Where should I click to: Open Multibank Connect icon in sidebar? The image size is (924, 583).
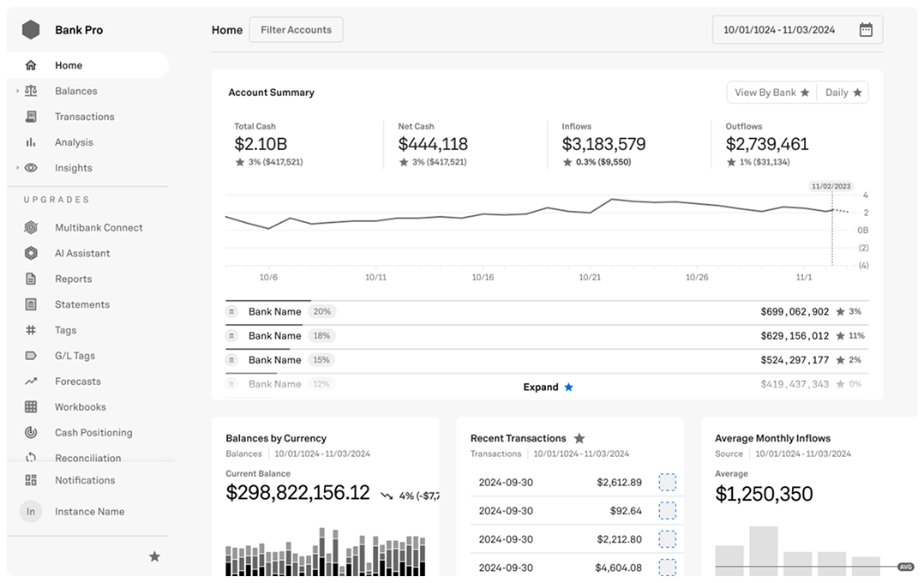[31, 227]
